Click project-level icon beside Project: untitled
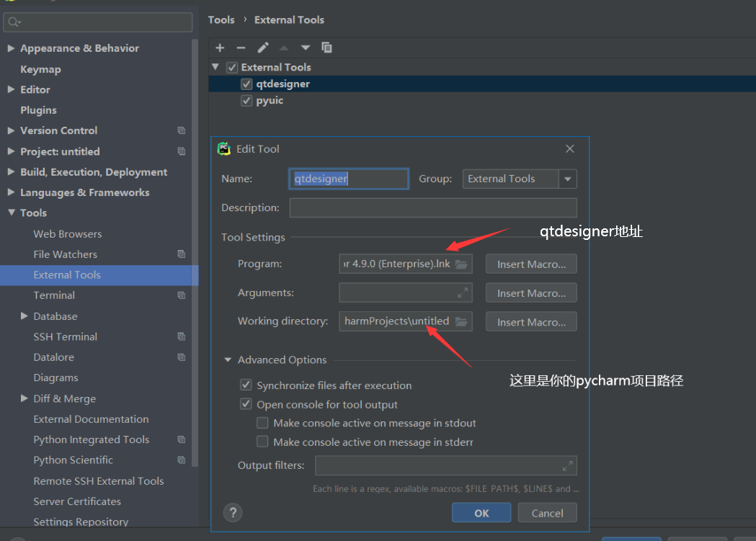 click(x=182, y=151)
